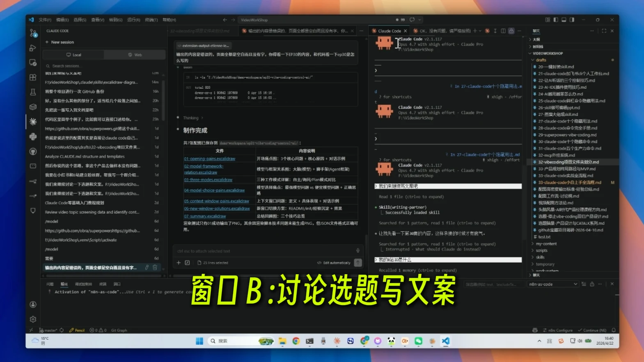Click plus attach icon below chat input

point(179,263)
